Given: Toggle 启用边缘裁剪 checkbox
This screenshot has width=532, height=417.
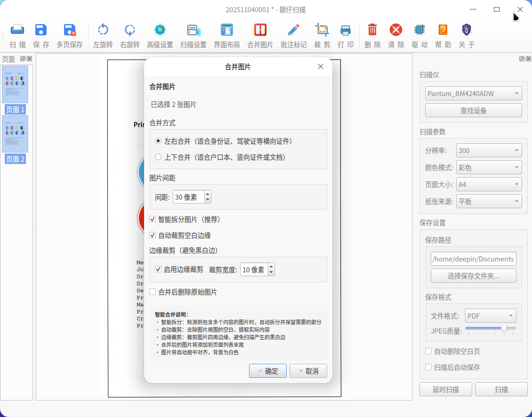Looking at the screenshot, I should [158, 270].
